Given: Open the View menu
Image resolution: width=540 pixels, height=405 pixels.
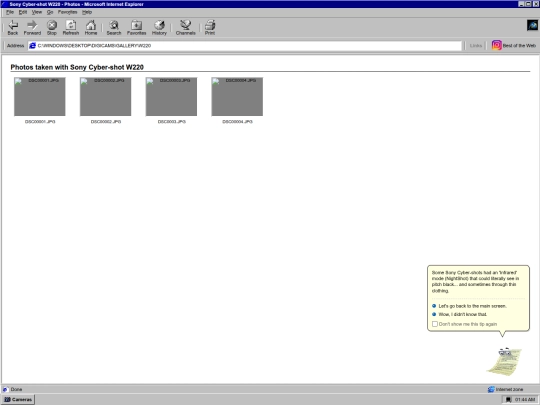Looking at the screenshot, I should pyautogui.click(x=37, y=12).
